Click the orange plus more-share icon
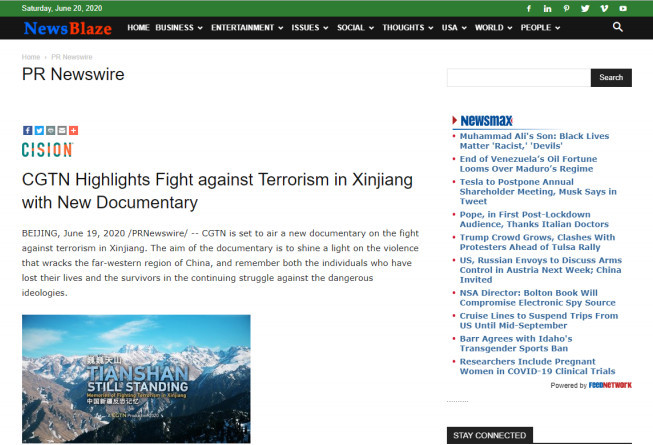Viewport: 653px width, 445px height. coord(73,130)
